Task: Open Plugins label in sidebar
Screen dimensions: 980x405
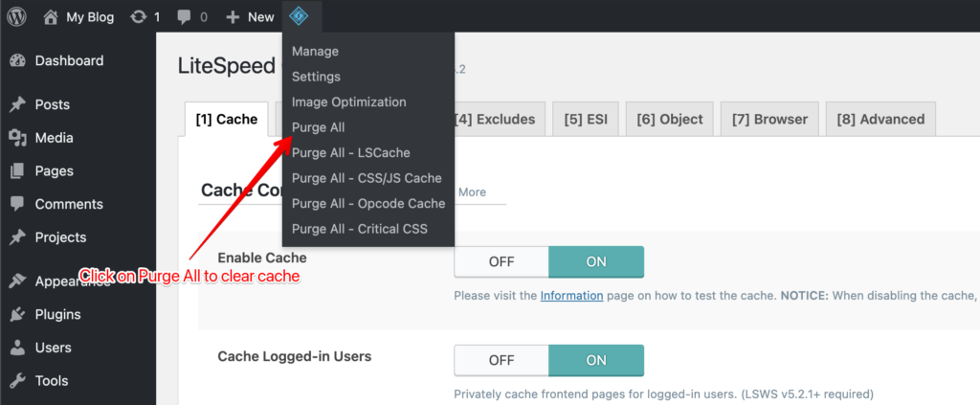Action: tap(58, 314)
